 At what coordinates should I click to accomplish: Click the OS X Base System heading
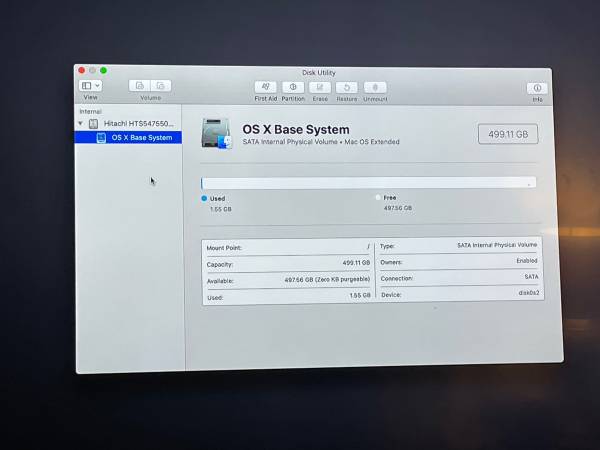[x=296, y=129]
